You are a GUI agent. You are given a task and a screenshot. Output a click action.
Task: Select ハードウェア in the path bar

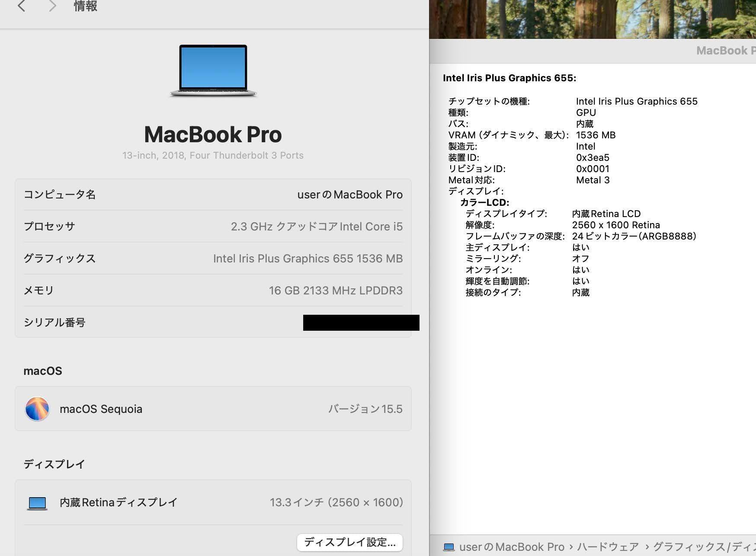point(608,547)
